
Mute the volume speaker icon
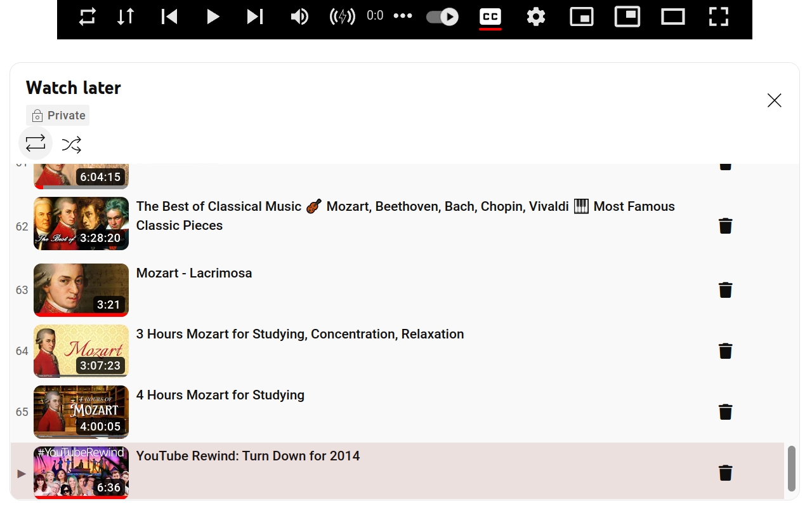(299, 17)
